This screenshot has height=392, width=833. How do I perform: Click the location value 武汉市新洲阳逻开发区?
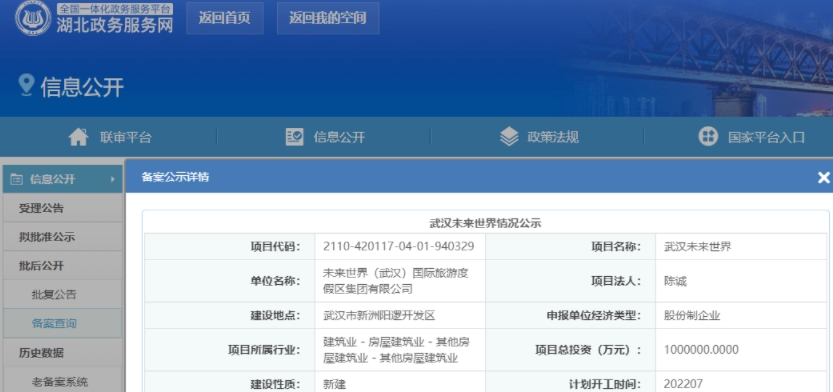pyautogui.click(x=379, y=316)
